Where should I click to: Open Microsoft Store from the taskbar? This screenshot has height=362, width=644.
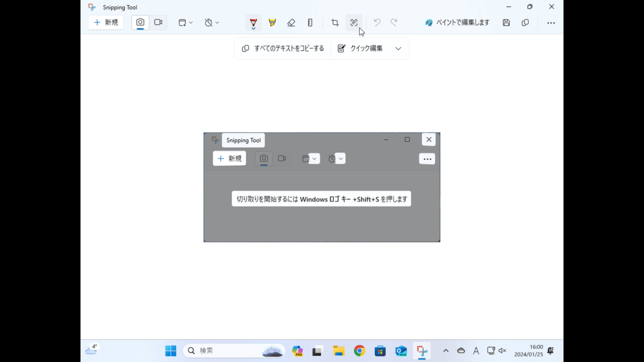380,351
